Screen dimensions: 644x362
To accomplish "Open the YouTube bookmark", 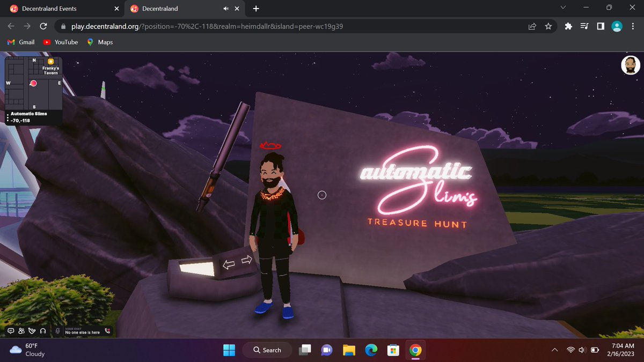I will pyautogui.click(x=61, y=42).
